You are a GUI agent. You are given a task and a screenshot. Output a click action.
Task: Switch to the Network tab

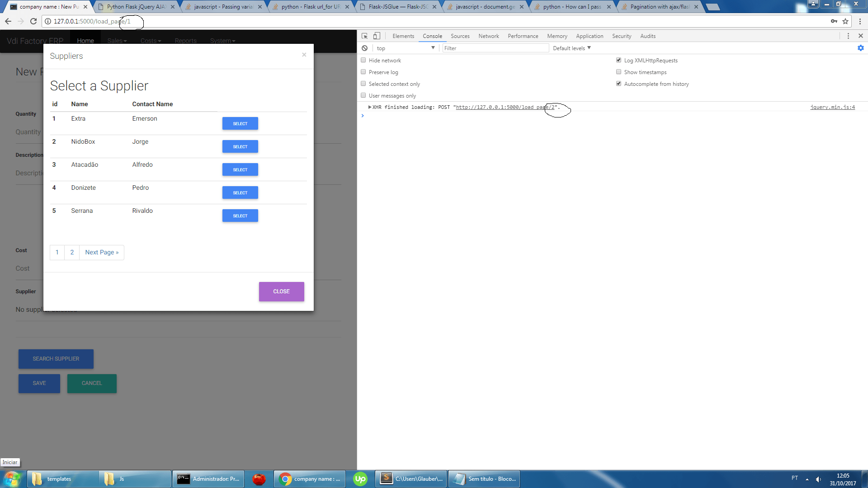[x=488, y=36]
